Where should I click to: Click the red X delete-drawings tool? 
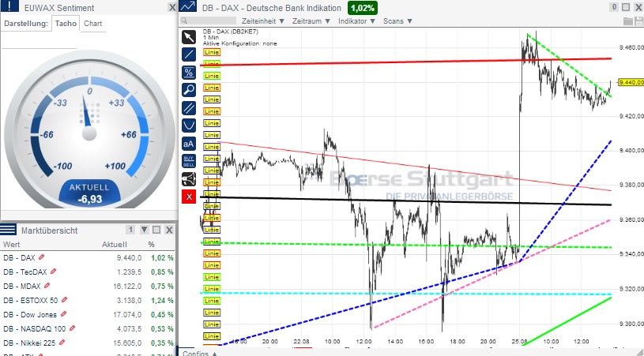[189, 197]
